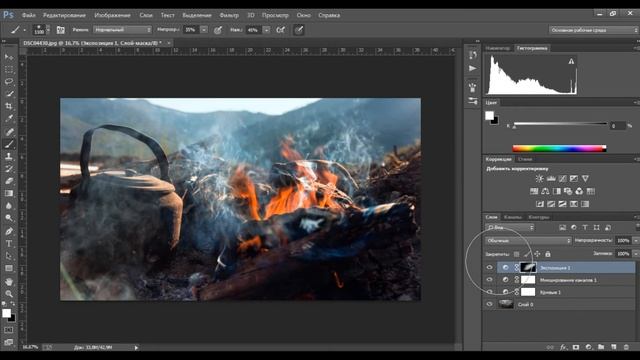The height and width of the screenshot is (360, 640).
Task: Switch to the Каналы tab
Action: [x=513, y=217]
